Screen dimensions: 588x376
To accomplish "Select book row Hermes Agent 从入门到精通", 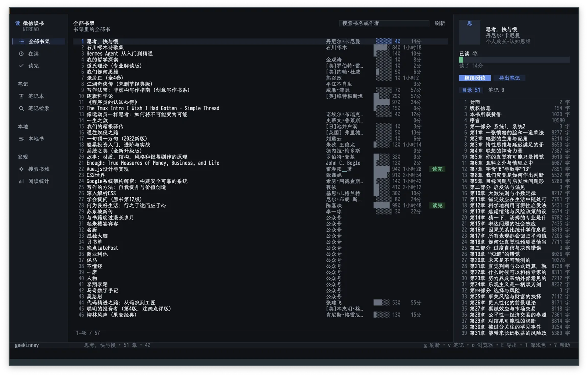I will pyautogui.click(x=260, y=54).
